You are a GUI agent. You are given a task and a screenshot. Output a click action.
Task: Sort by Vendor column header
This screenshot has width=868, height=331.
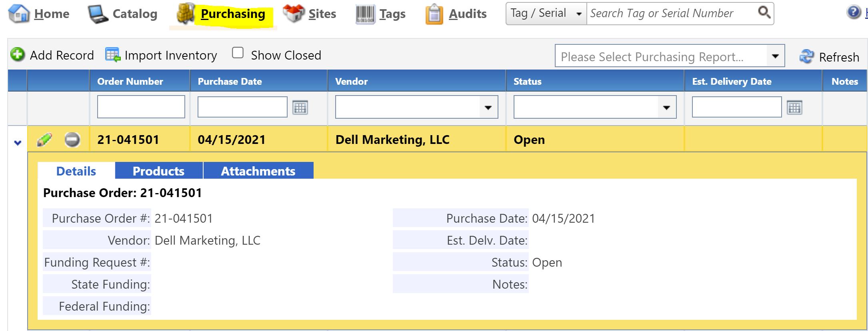[x=351, y=81]
